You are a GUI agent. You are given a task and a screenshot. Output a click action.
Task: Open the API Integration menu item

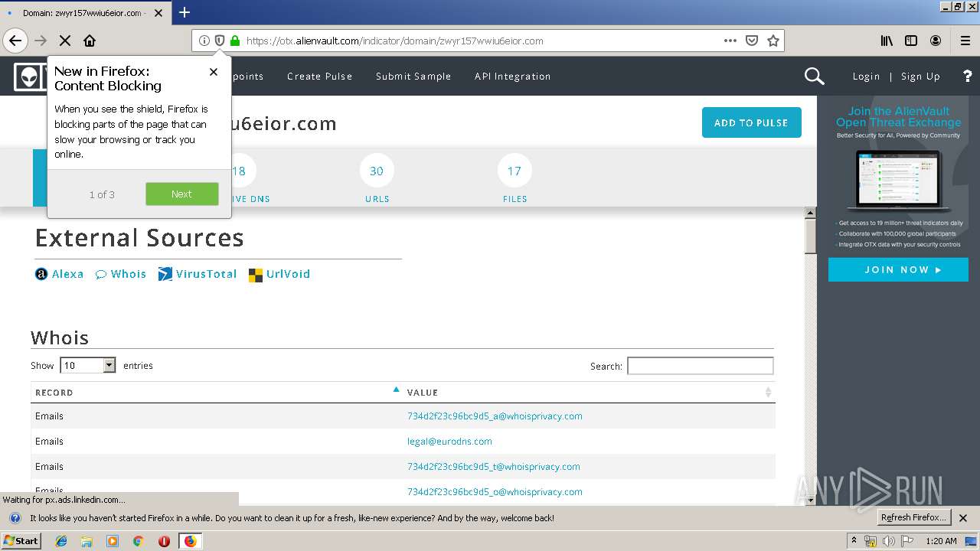[x=513, y=76]
